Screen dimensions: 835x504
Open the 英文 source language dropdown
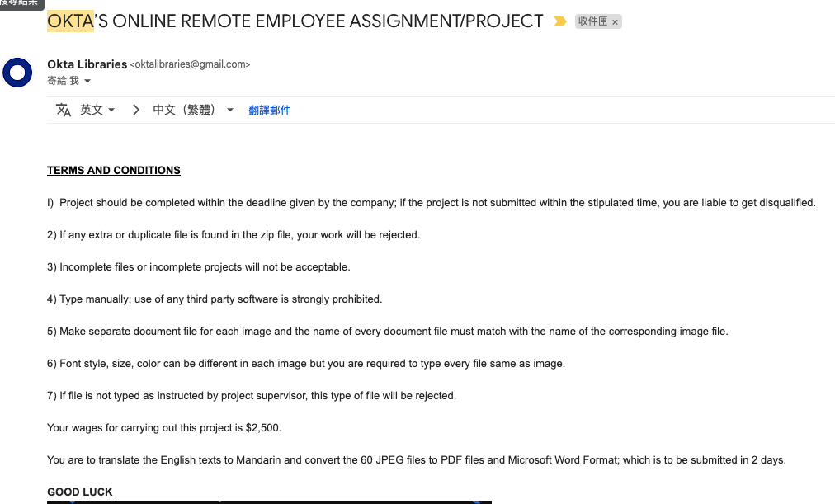coord(97,110)
